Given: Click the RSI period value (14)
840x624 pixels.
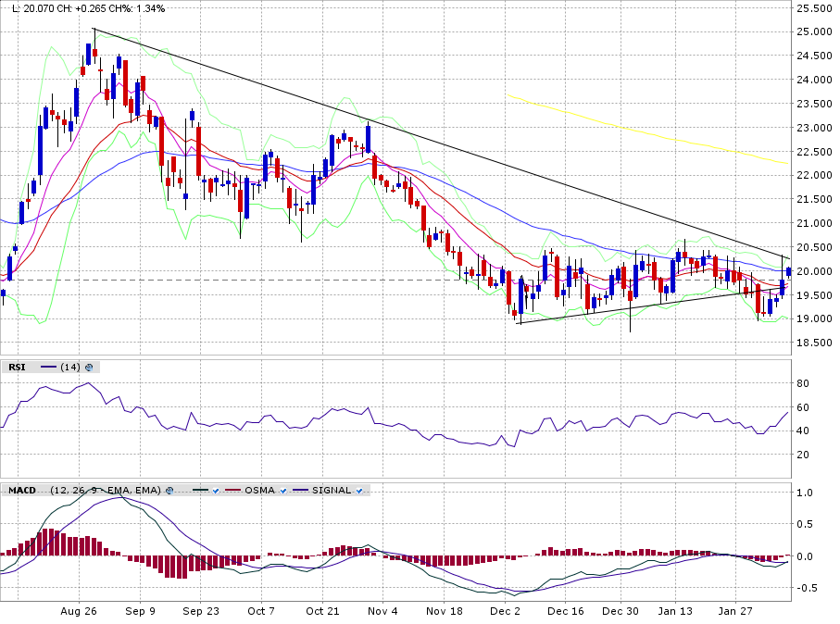Looking at the screenshot, I should tap(70, 367).
